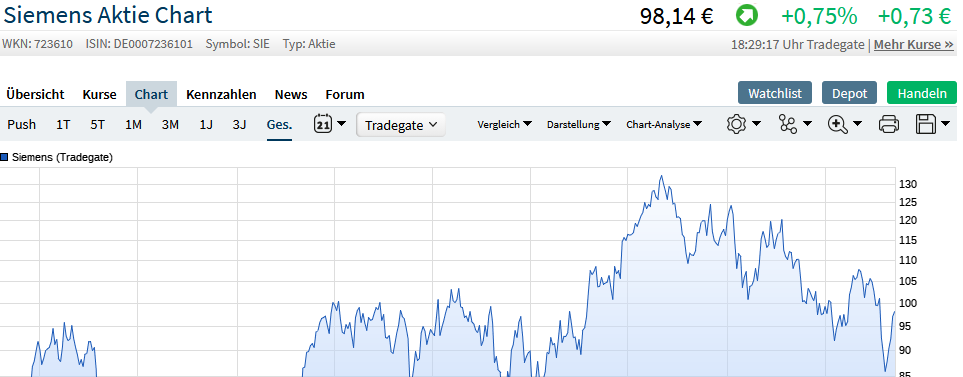The image size is (963, 377).
Task: Click the 98,14 € price value
Action: (676, 16)
